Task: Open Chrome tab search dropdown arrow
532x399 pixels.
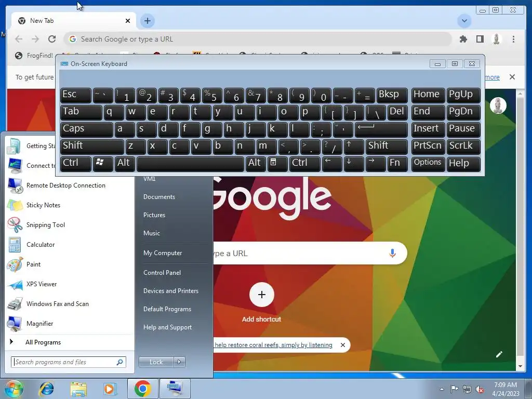Action: coord(464,21)
